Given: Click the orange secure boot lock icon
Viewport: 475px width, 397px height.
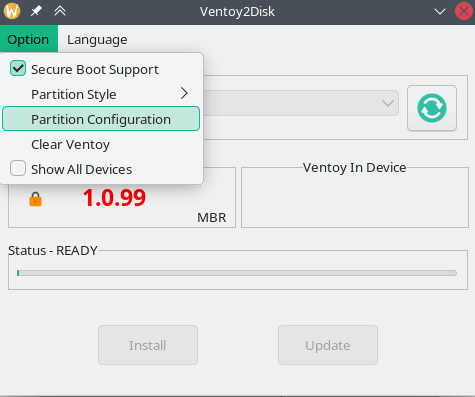Looking at the screenshot, I should [x=35, y=199].
